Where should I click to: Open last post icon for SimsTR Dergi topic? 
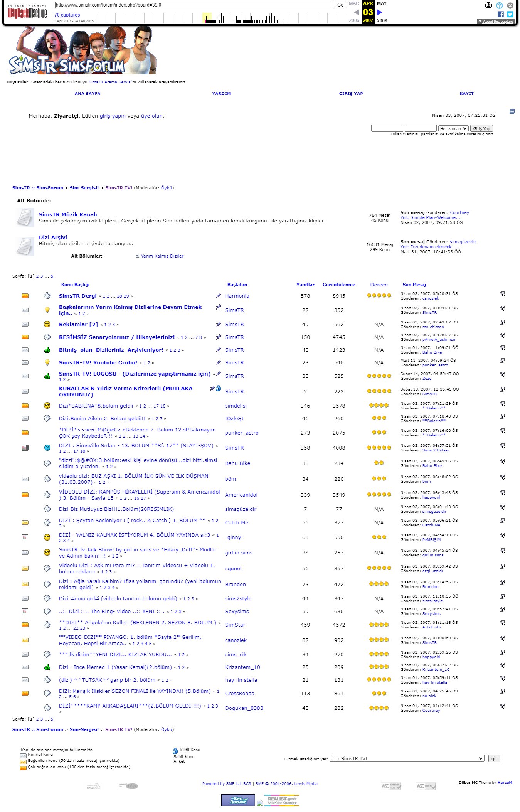502,294
